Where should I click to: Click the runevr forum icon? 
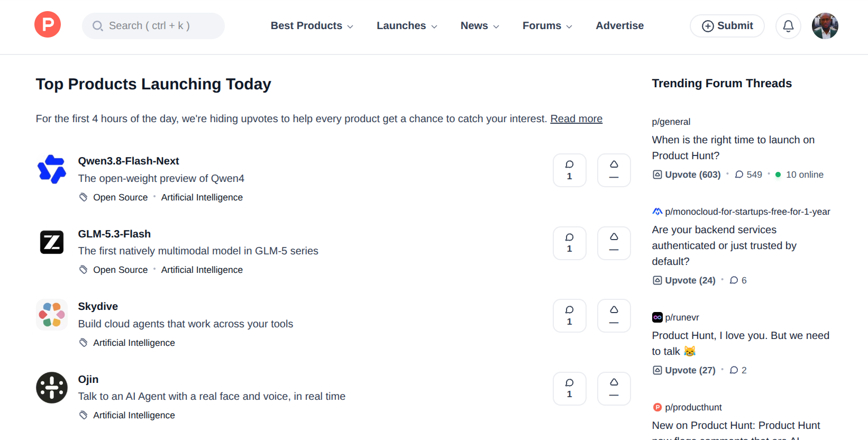657,317
